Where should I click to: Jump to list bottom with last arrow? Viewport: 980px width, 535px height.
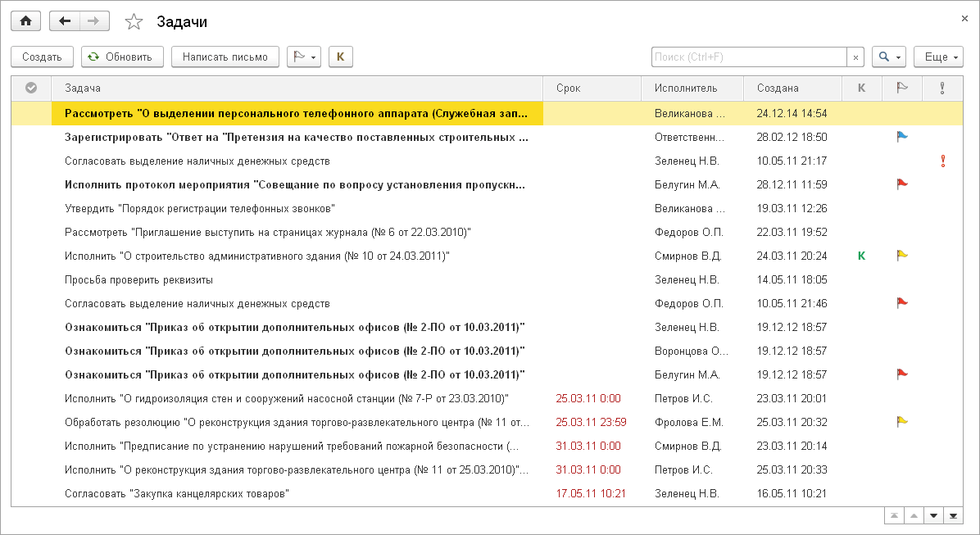click(x=953, y=515)
